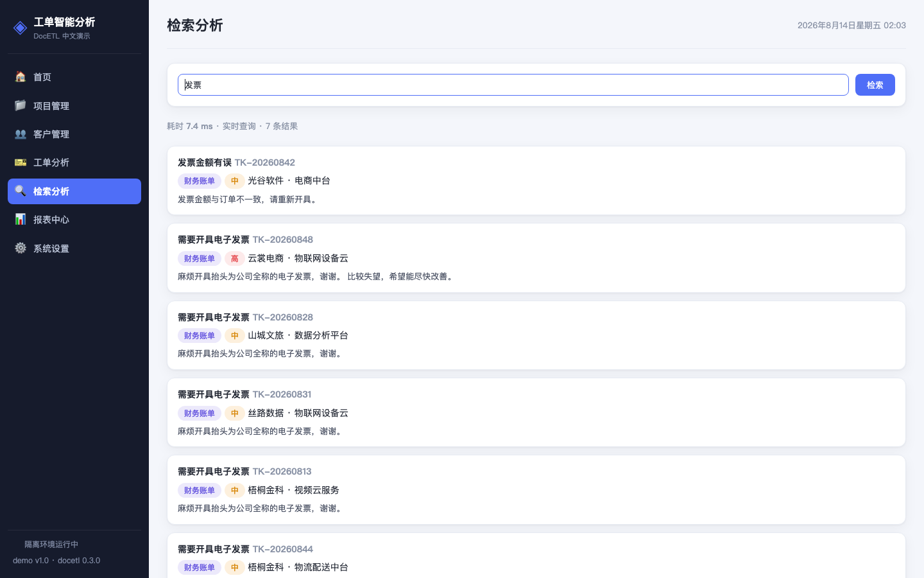Click ticket number TK-20260813

[x=282, y=471]
